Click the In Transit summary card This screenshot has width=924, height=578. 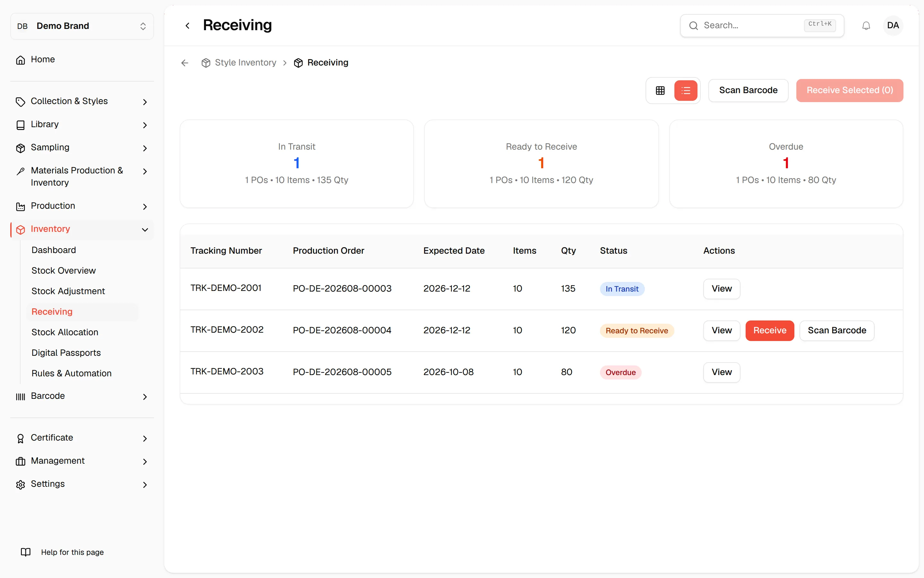[x=297, y=164]
